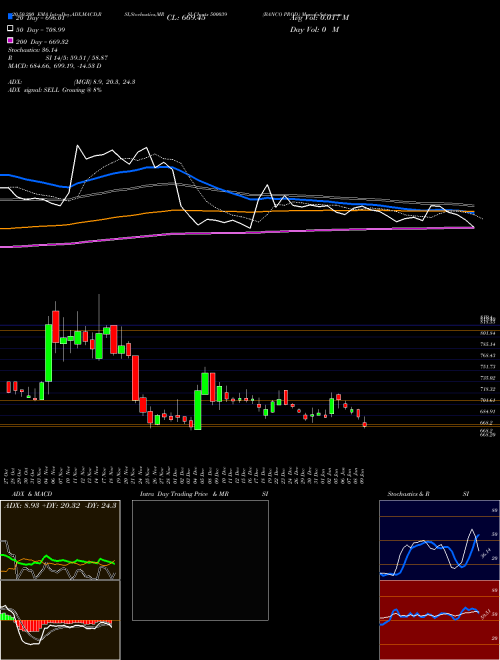This screenshot has width=500, height=660.
Task: Click the Stochastics chart on blue background
Action: point(439,540)
